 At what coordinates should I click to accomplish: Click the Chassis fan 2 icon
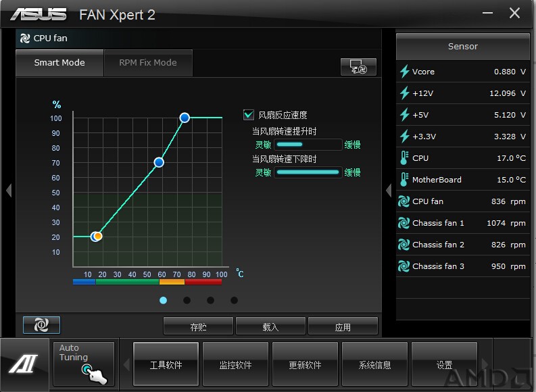pyautogui.click(x=404, y=245)
